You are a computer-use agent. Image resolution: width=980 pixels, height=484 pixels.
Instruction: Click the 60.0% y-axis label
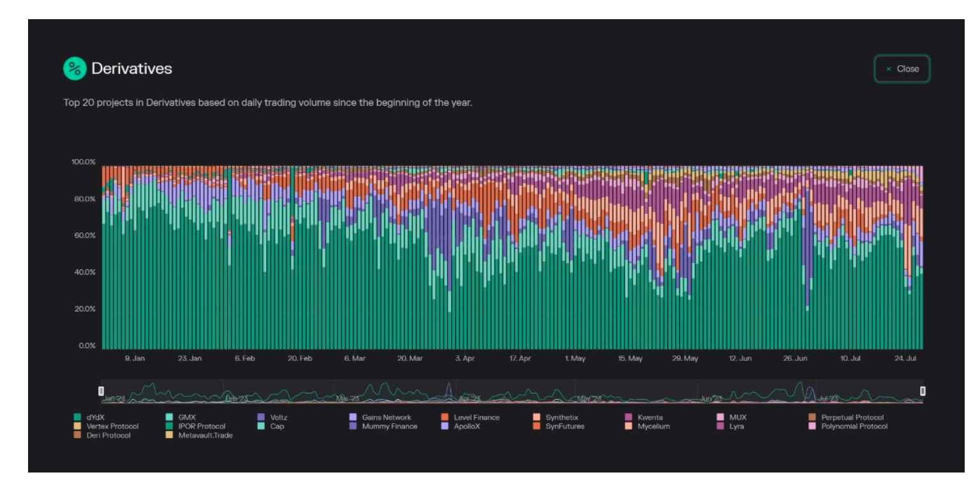click(x=85, y=236)
